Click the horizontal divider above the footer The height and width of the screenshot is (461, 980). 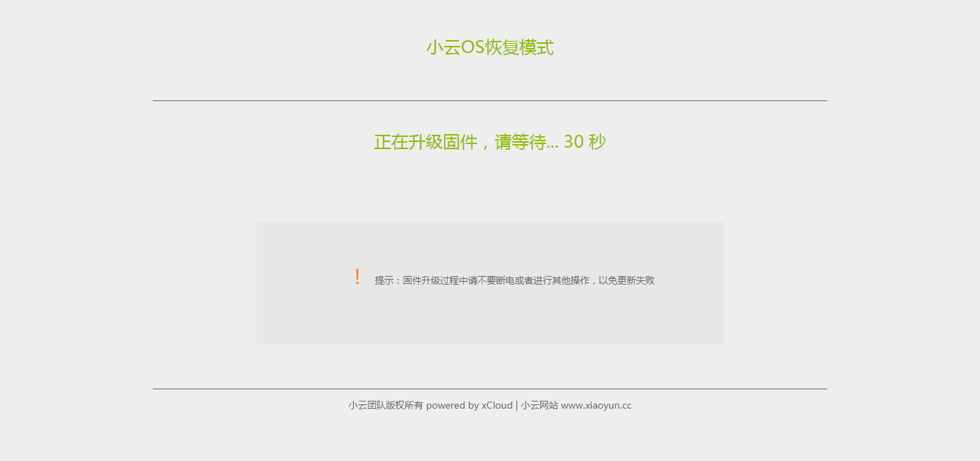pyautogui.click(x=490, y=388)
